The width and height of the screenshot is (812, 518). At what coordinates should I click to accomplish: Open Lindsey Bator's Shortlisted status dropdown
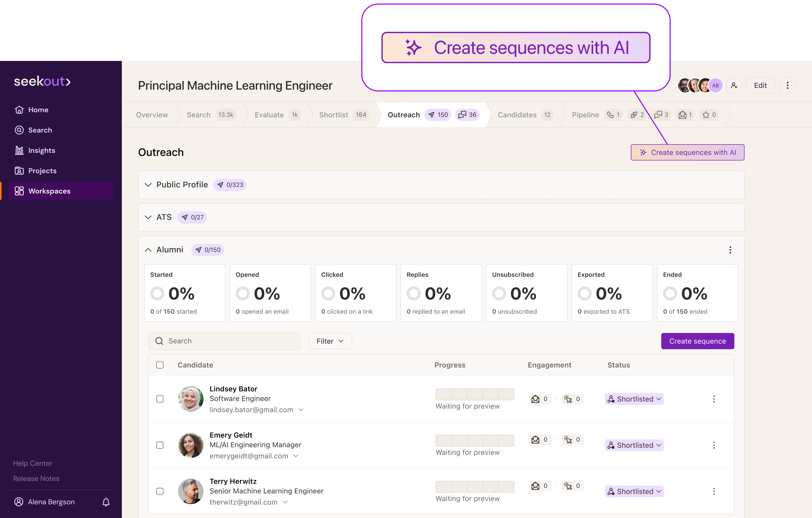[634, 399]
